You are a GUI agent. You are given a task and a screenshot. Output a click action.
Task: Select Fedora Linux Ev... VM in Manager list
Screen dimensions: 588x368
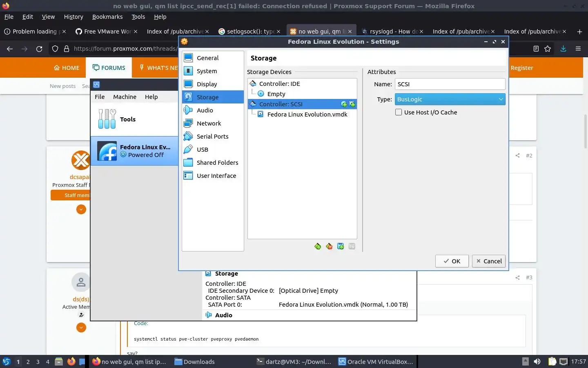click(x=134, y=151)
